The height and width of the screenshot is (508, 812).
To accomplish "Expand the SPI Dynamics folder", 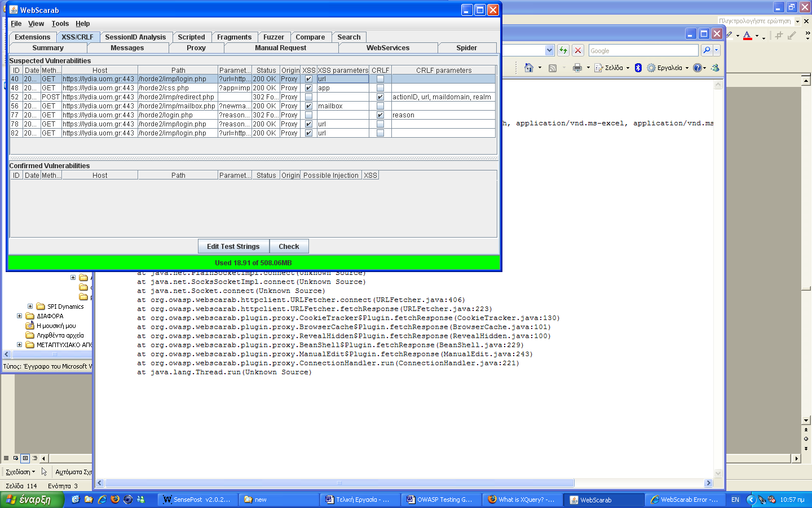I will point(30,306).
